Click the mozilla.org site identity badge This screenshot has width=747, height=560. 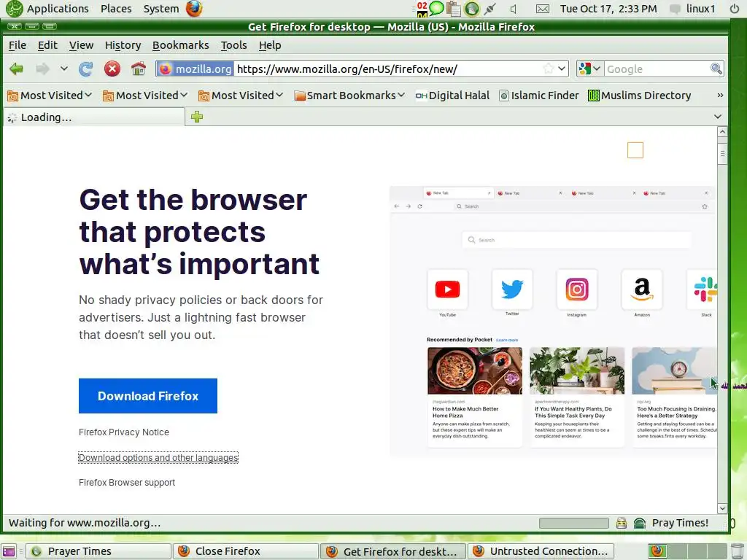tap(195, 69)
